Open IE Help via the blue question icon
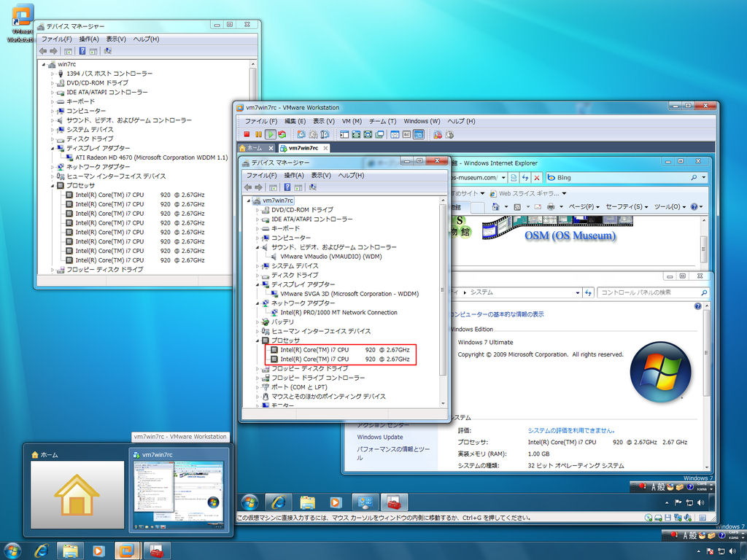 click(x=694, y=206)
